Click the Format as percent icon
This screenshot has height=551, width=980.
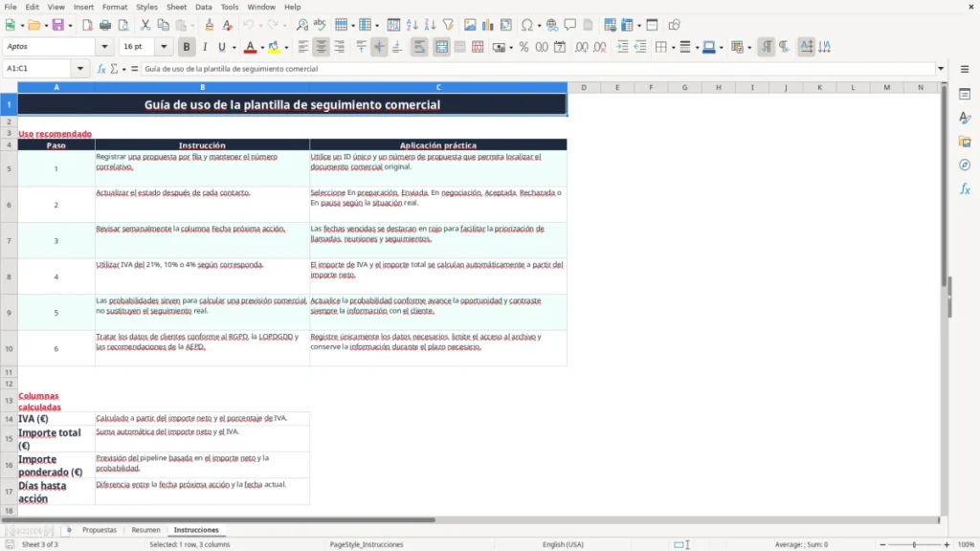[x=523, y=47]
